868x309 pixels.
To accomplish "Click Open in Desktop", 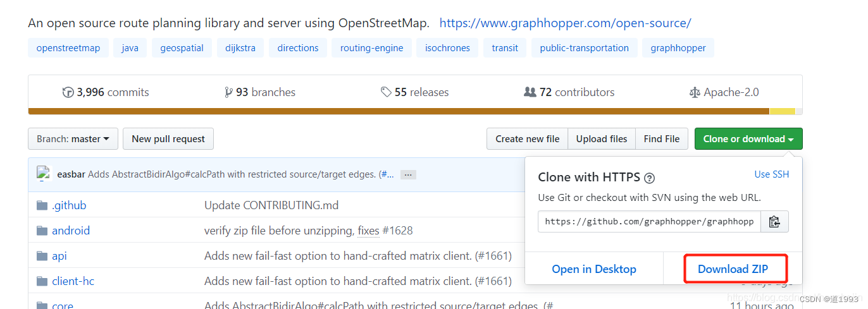I will (594, 269).
